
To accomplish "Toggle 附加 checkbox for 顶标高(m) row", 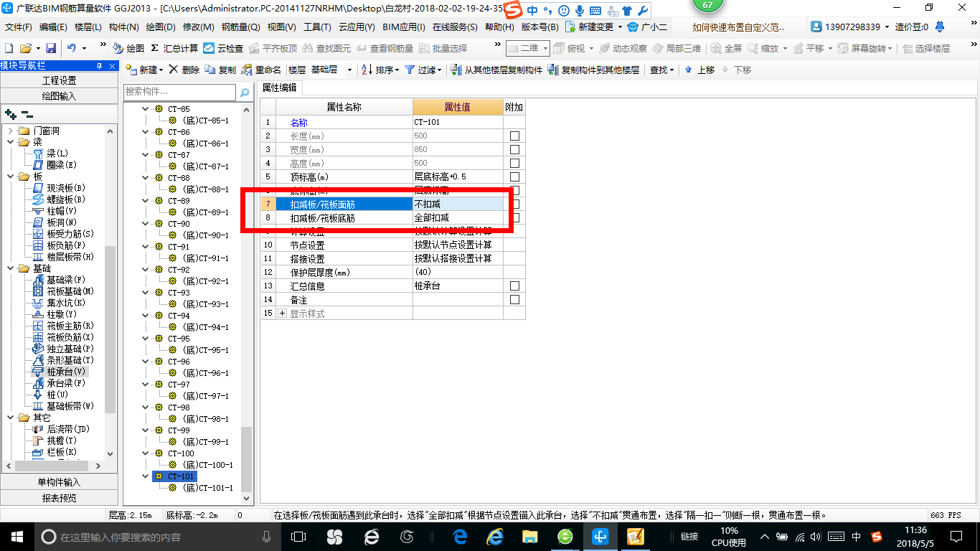I will [x=514, y=176].
